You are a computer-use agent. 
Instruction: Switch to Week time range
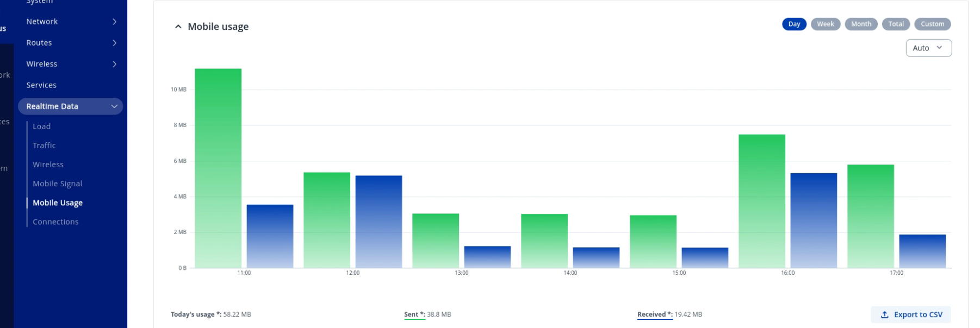(x=825, y=24)
